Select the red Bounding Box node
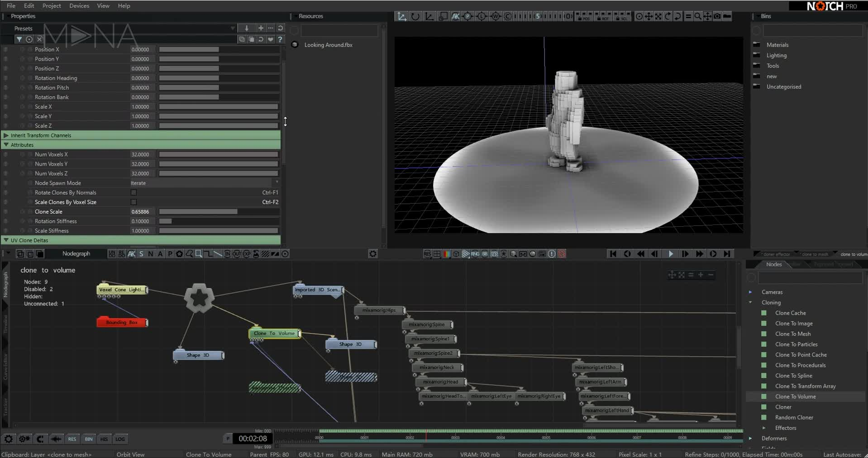 (x=122, y=322)
